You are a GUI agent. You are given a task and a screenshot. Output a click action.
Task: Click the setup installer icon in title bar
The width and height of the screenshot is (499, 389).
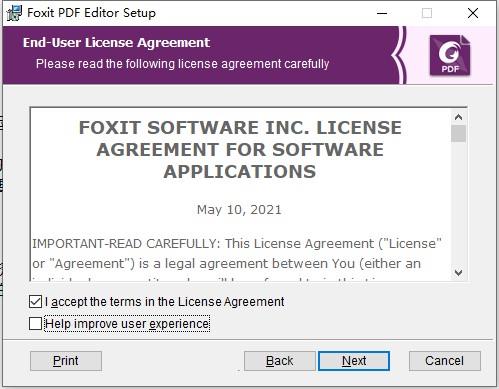point(14,13)
